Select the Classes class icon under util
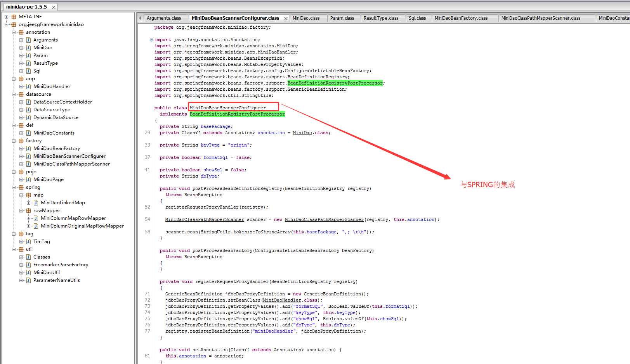The height and width of the screenshot is (364, 630). (28, 257)
